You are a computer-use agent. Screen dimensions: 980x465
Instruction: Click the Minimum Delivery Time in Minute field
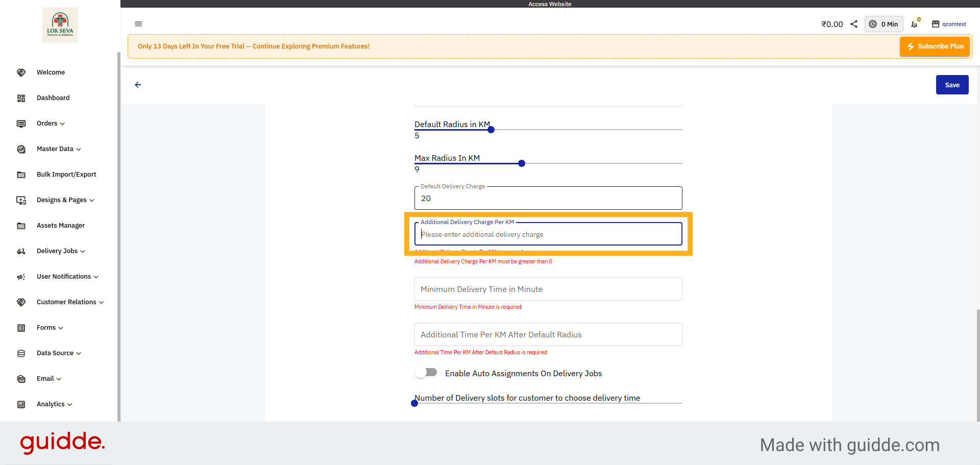coord(548,289)
